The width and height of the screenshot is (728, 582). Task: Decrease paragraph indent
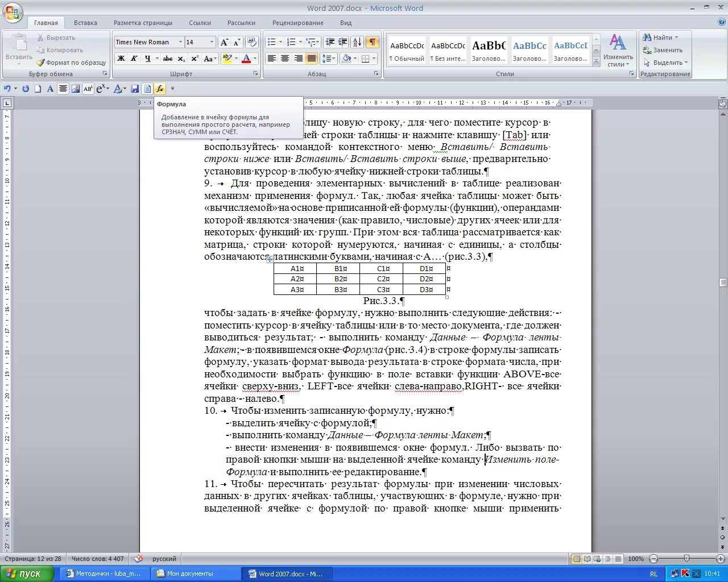[x=330, y=42]
